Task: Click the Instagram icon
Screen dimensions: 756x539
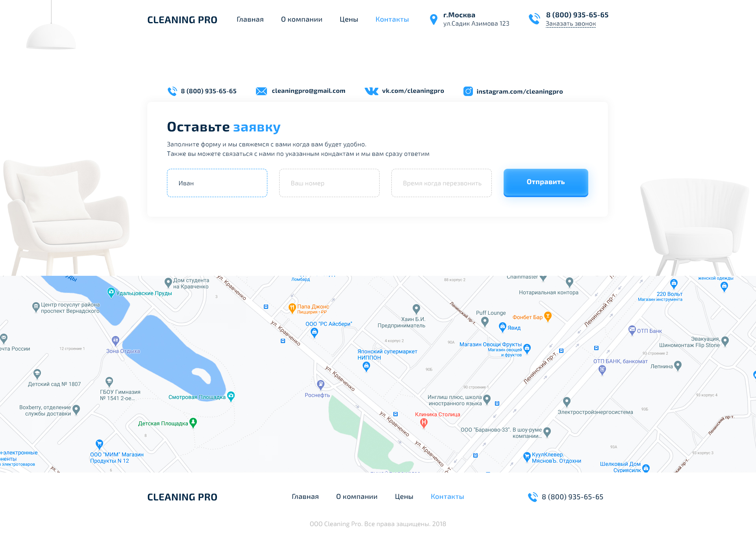Action: pyautogui.click(x=468, y=91)
